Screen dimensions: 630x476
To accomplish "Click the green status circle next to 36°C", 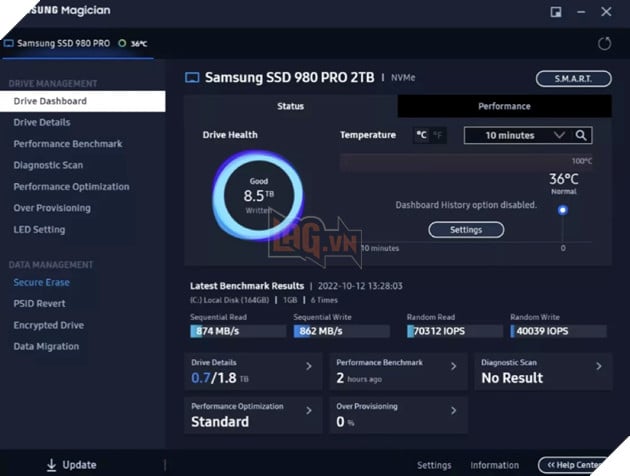I will point(122,43).
